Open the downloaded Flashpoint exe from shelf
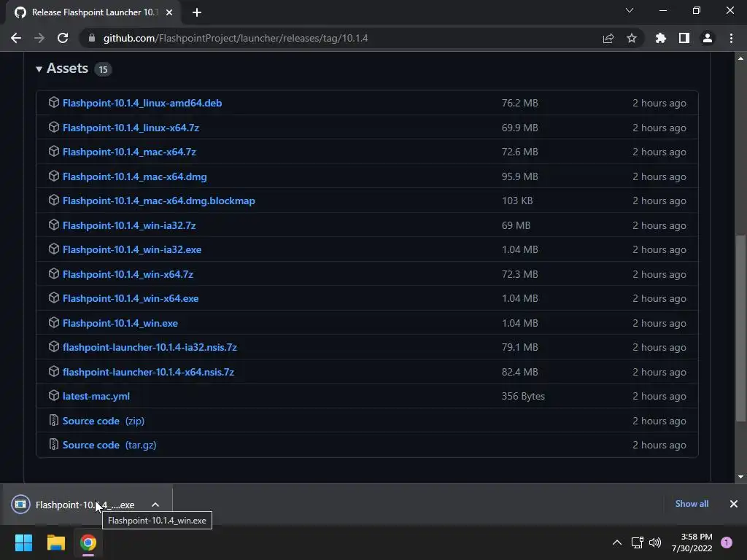The image size is (747, 560). (85, 505)
